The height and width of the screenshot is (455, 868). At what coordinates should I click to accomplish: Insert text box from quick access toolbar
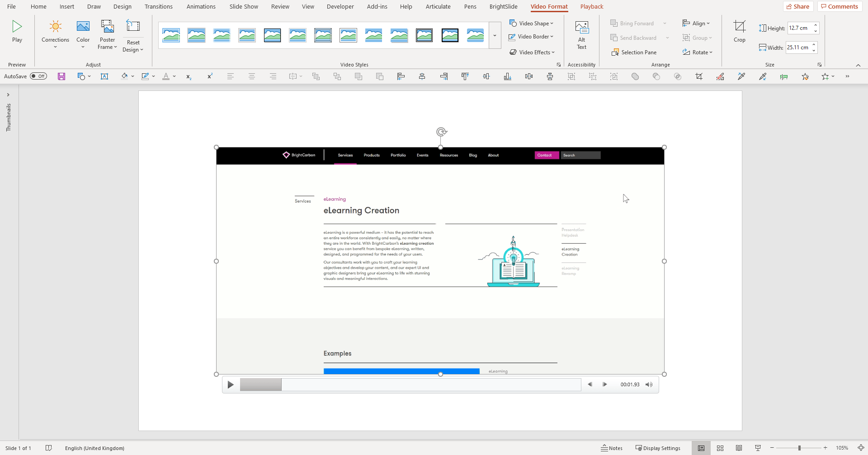(104, 76)
